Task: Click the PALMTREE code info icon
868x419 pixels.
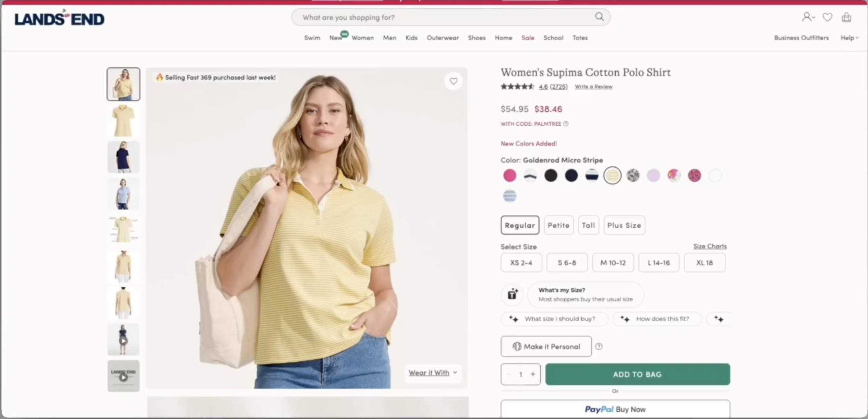Action: coord(566,124)
